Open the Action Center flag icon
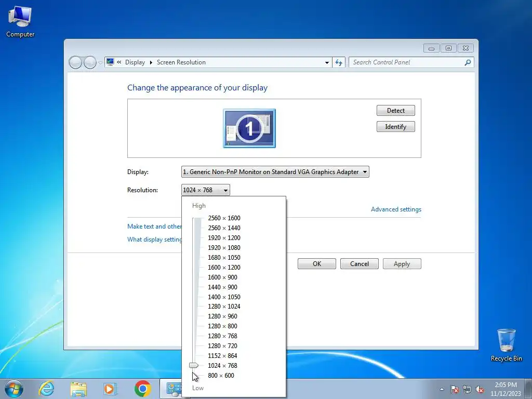 coord(454,389)
